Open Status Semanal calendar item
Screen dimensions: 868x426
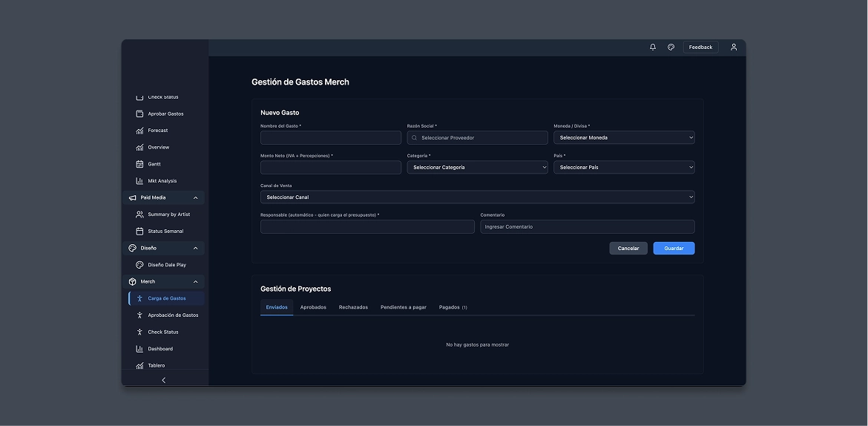pyautogui.click(x=165, y=232)
